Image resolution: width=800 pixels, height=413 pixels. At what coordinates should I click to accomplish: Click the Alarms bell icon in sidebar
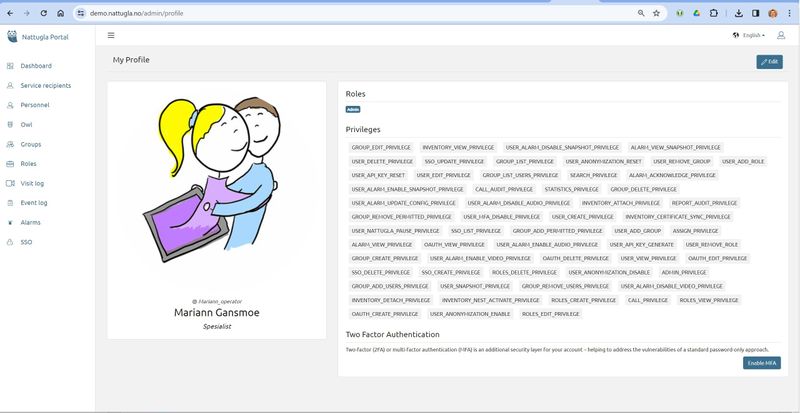coord(10,222)
